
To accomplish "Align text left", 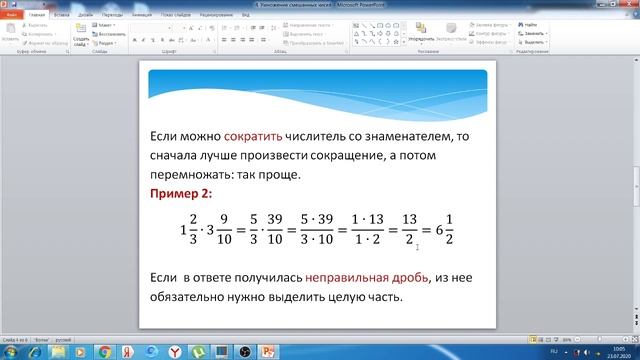I will [x=224, y=40].
